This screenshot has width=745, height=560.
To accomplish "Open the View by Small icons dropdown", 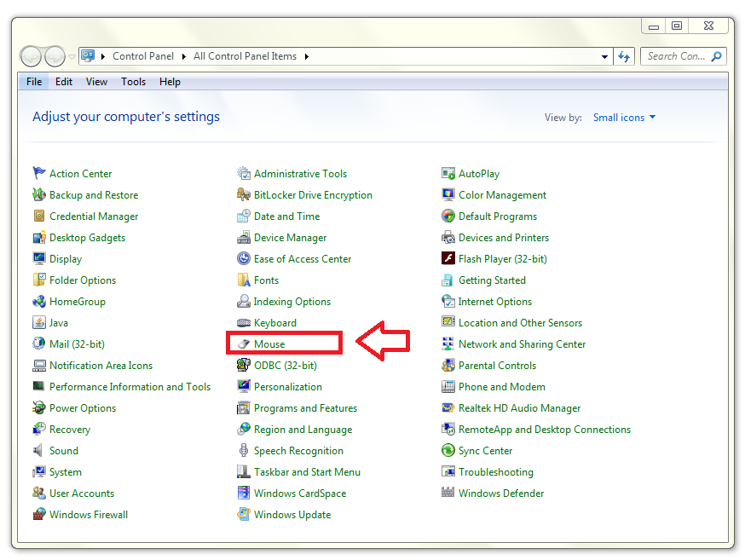I will [x=624, y=118].
